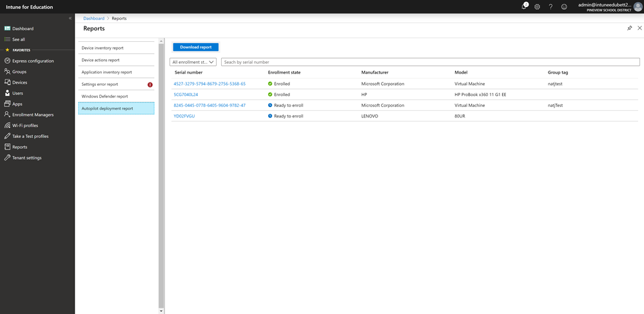The image size is (644, 314).
Task: Select the natjtest group tag cell
Action: (555, 84)
